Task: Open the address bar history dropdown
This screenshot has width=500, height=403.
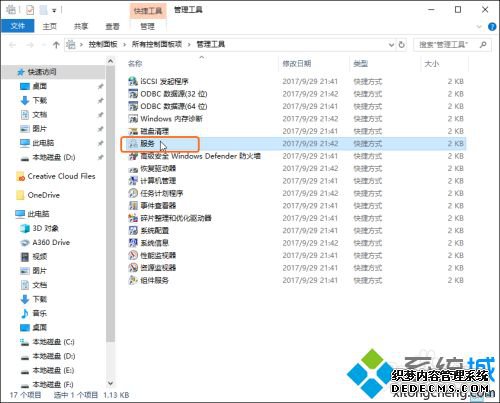Action: pyautogui.click(x=391, y=45)
